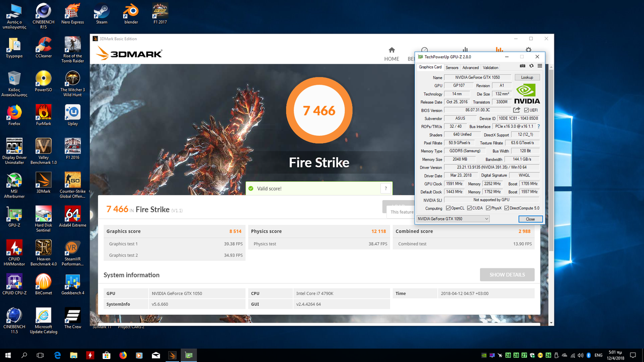Viewport: 644px width, 362px height.
Task: Select Rise of the Tomb Raider shortcut
Action: click(72, 50)
